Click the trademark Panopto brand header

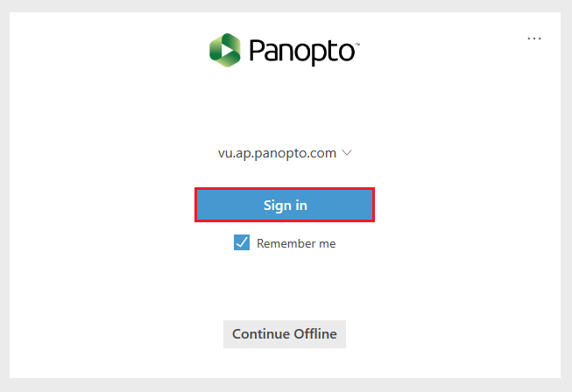click(x=285, y=50)
